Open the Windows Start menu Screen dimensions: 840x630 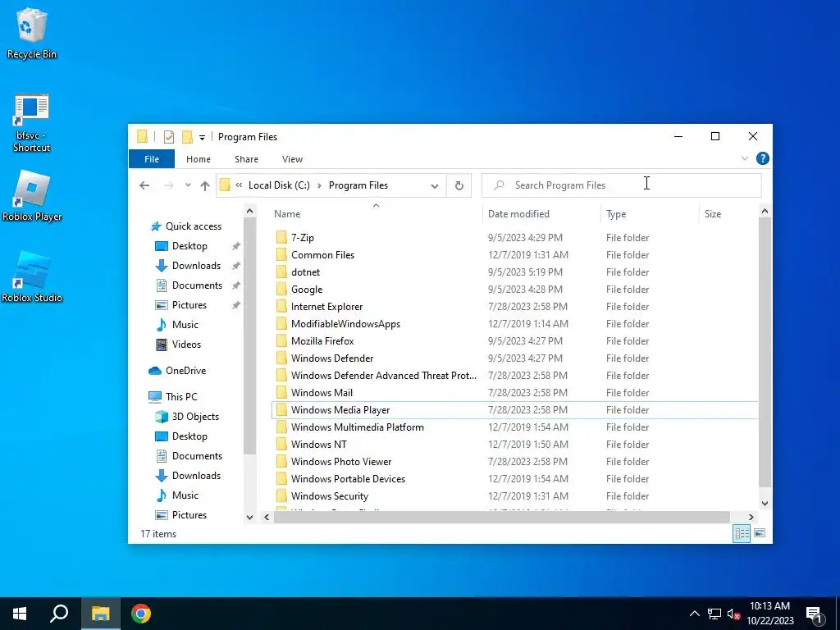pos(20,614)
